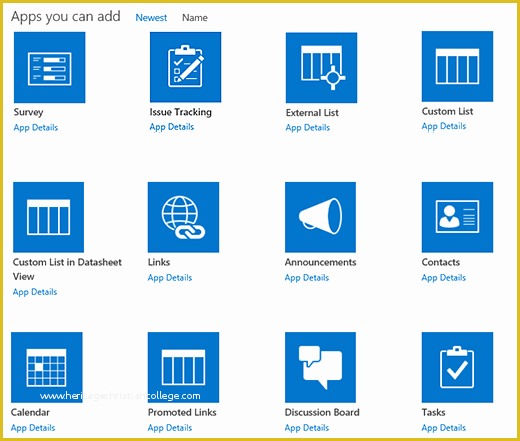This screenshot has height=441, width=520.
Task: Click the Discussion Board name label
Action: [322, 413]
